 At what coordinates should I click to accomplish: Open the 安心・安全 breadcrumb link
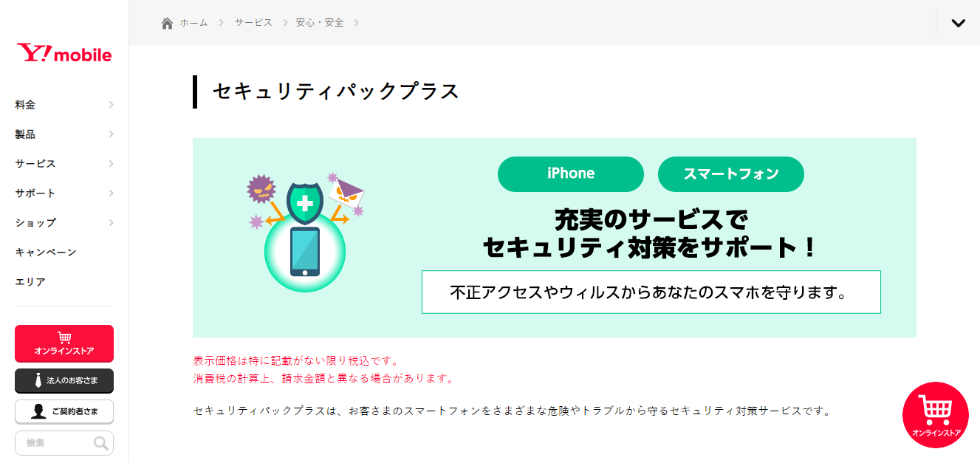coord(320,23)
